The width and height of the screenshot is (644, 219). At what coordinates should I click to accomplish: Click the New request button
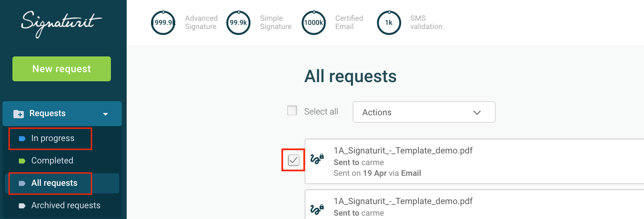(62, 69)
